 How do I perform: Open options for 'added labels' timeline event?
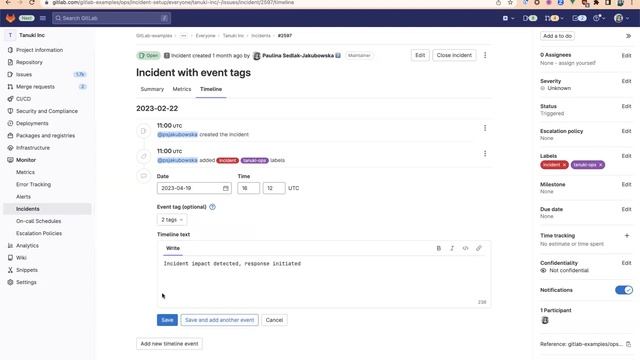(485, 153)
